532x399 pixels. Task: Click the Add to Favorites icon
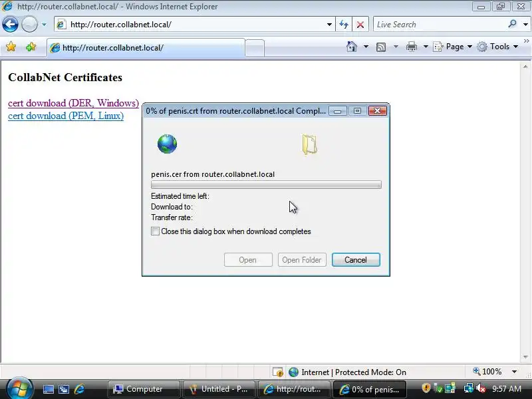(x=31, y=47)
